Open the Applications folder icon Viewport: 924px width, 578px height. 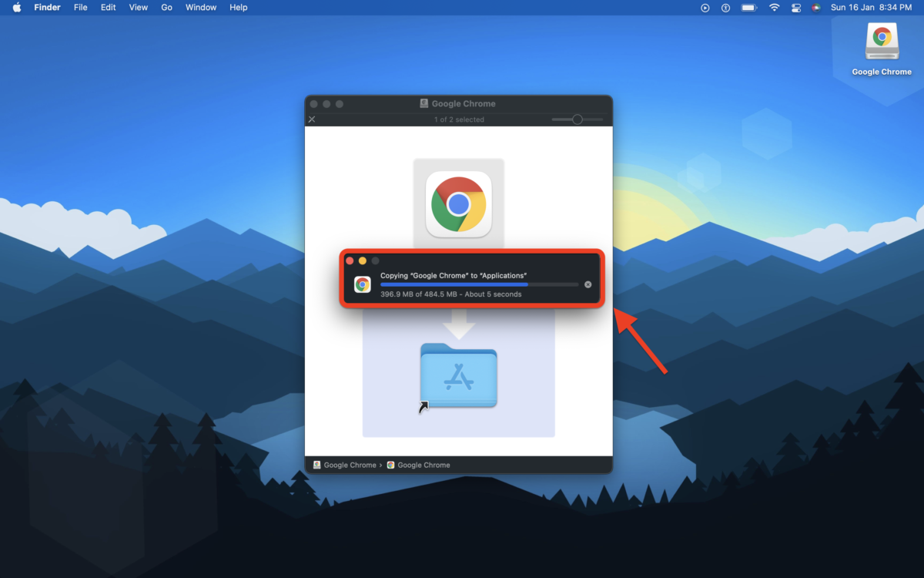click(459, 378)
